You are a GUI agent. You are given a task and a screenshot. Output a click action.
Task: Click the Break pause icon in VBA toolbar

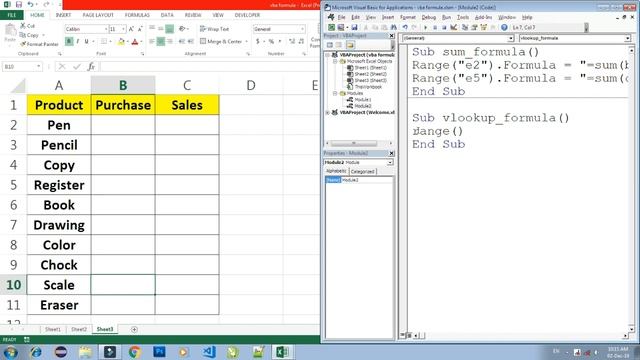pos(435,27)
